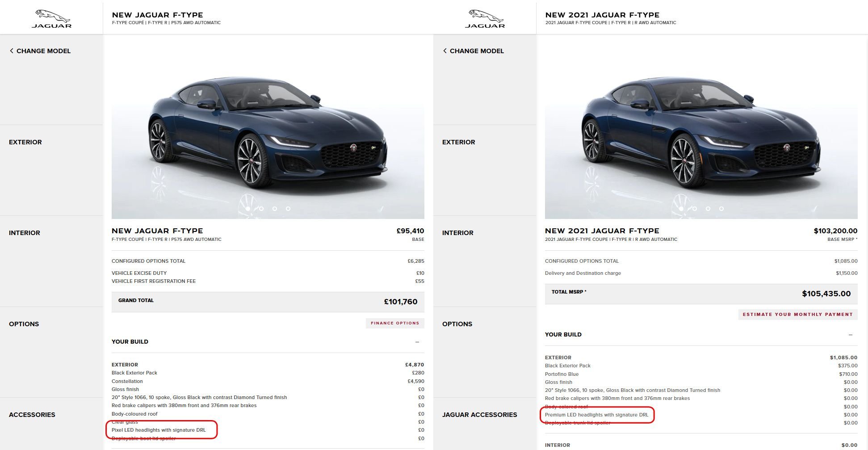Open the Jaguar Accessories tab on the right
The image size is (868, 450).
(479, 415)
